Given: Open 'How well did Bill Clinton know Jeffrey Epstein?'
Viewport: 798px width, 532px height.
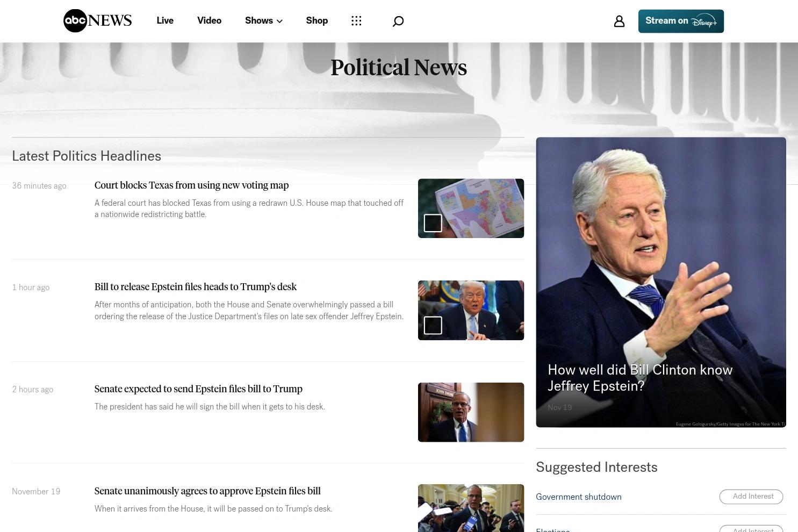Looking at the screenshot, I should 640,378.
